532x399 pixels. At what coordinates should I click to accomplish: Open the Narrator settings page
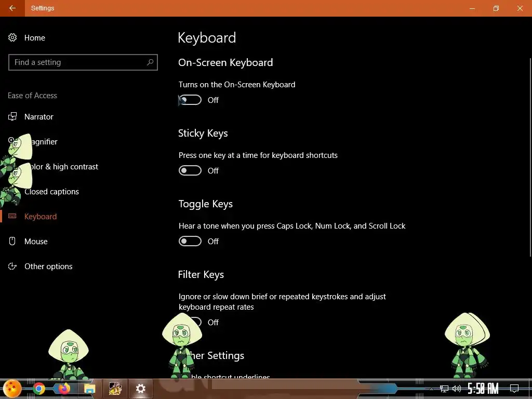(x=38, y=117)
